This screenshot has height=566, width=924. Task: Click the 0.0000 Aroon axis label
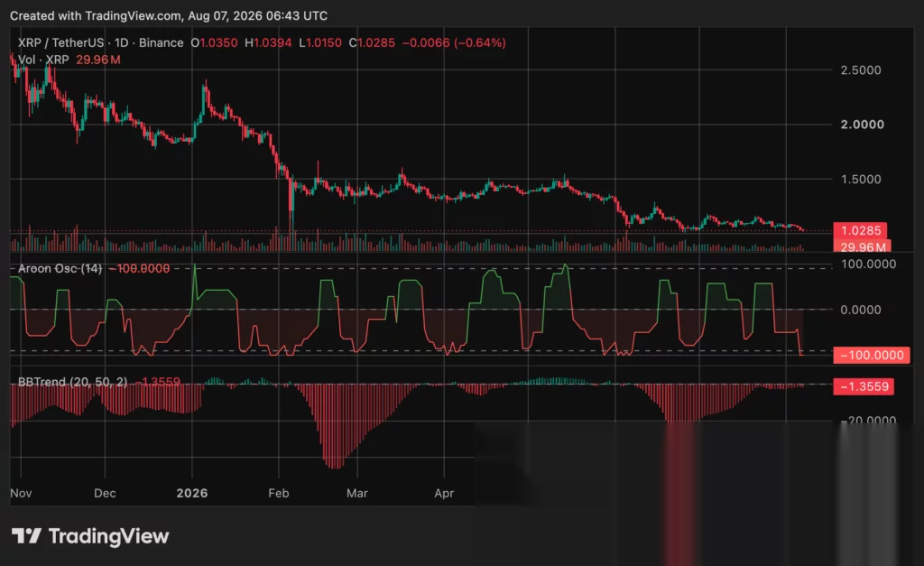860,310
